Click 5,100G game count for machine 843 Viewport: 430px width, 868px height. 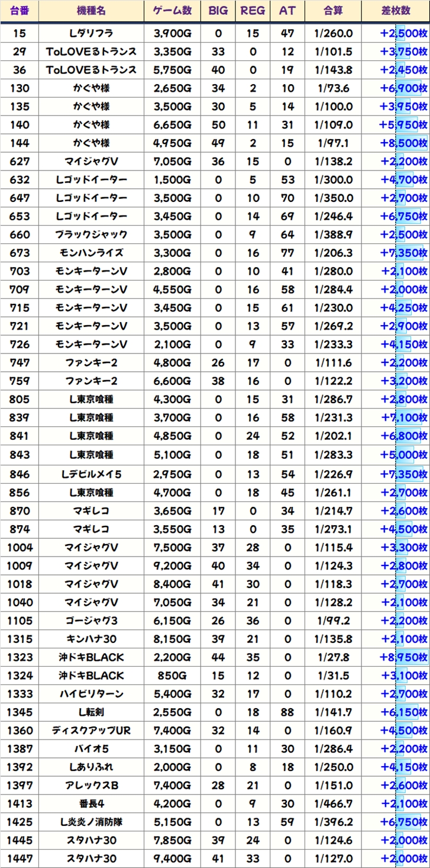click(172, 455)
